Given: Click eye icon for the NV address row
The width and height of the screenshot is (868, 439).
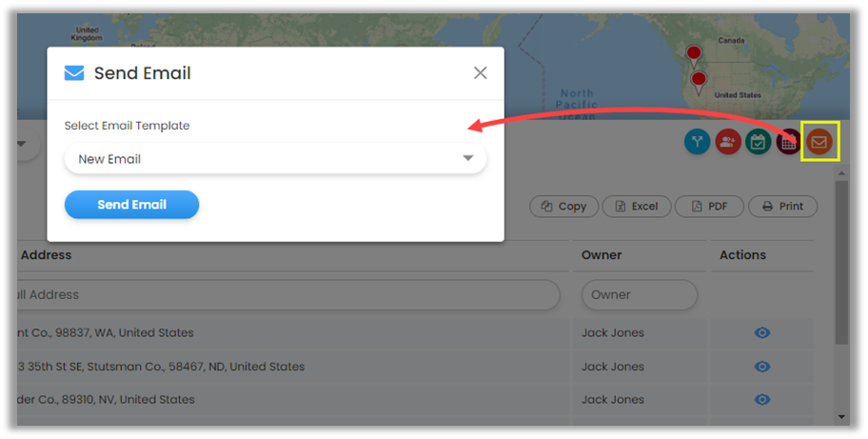Looking at the screenshot, I should [x=762, y=400].
